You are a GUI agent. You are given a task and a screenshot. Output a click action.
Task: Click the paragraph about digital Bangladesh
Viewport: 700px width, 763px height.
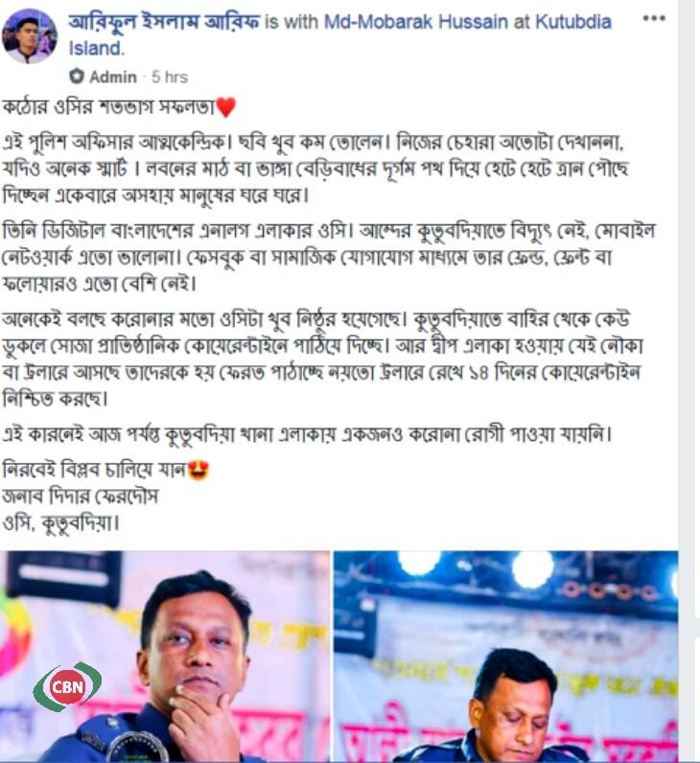[x=329, y=257]
